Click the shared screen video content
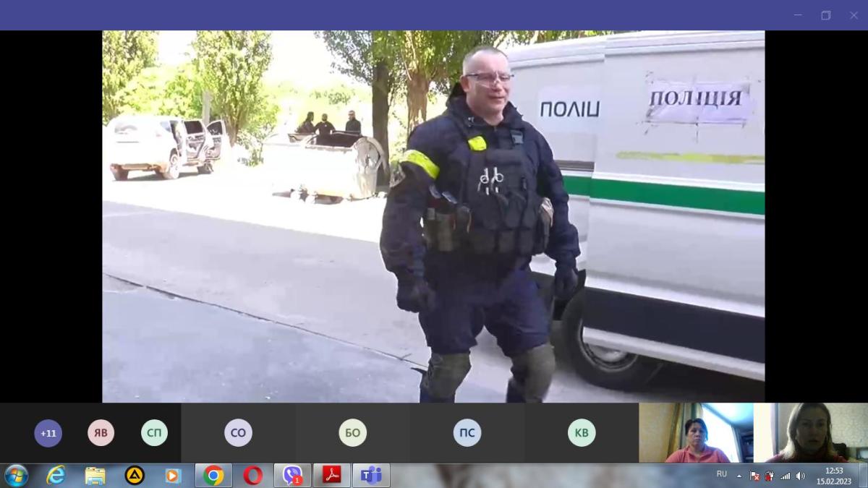This screenshot has height=488, width=868. click(x=433, y=216)
